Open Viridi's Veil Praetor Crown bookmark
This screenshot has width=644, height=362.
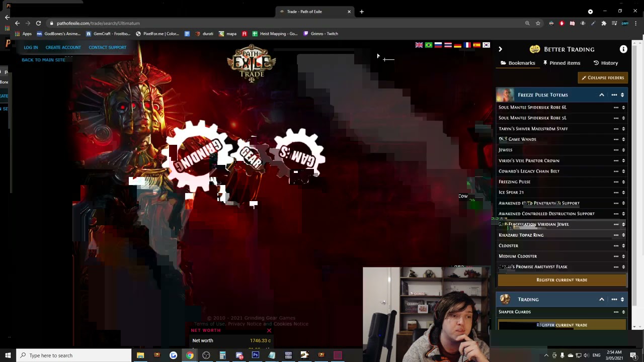tap(529, 160)
